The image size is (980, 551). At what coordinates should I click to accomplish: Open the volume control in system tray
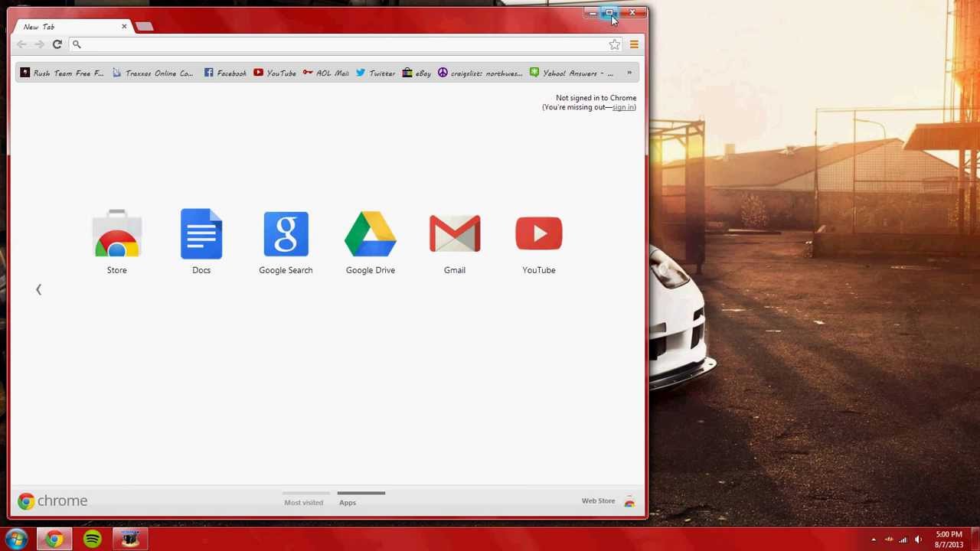(x=918, y=540)
